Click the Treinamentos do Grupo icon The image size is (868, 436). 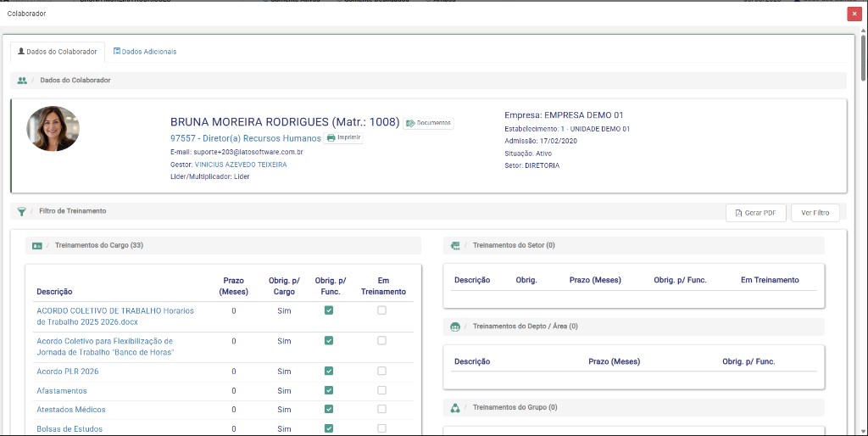tap(455, 408)
